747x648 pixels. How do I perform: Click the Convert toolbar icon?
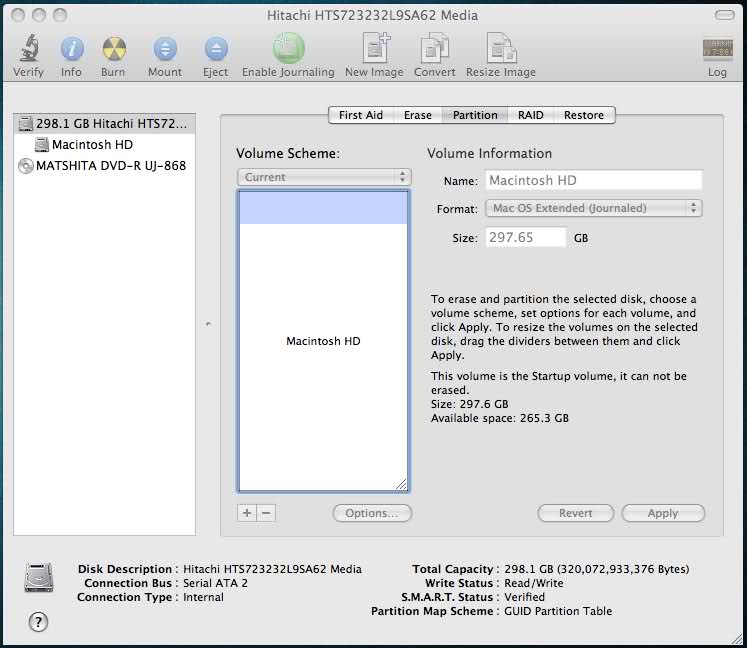[x=434, y=48]
